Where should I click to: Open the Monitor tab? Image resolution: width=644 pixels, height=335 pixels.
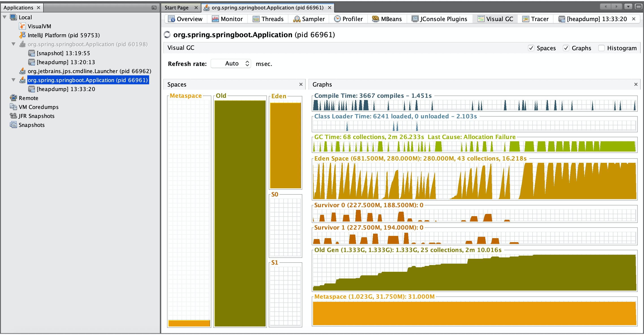(x=227, y=19)
